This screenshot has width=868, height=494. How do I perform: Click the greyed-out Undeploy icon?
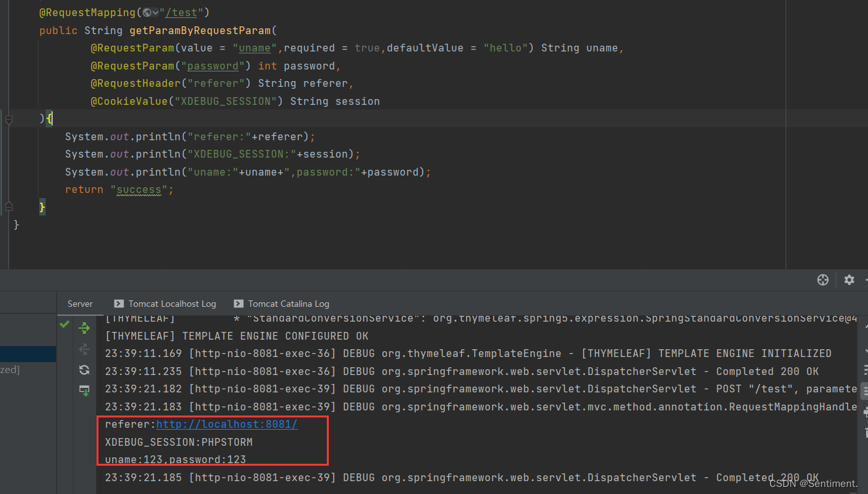click(84, 349)
